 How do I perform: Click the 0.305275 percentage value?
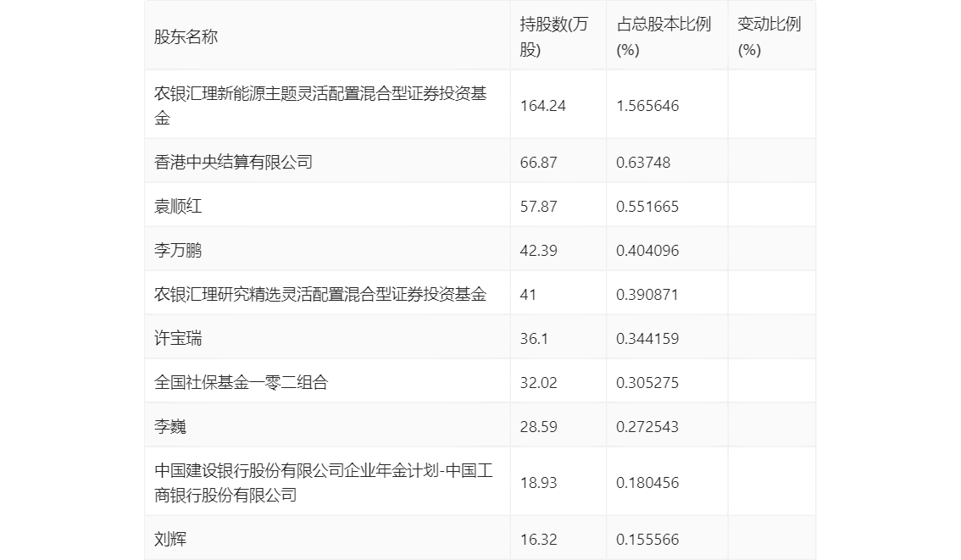[647, 383]
